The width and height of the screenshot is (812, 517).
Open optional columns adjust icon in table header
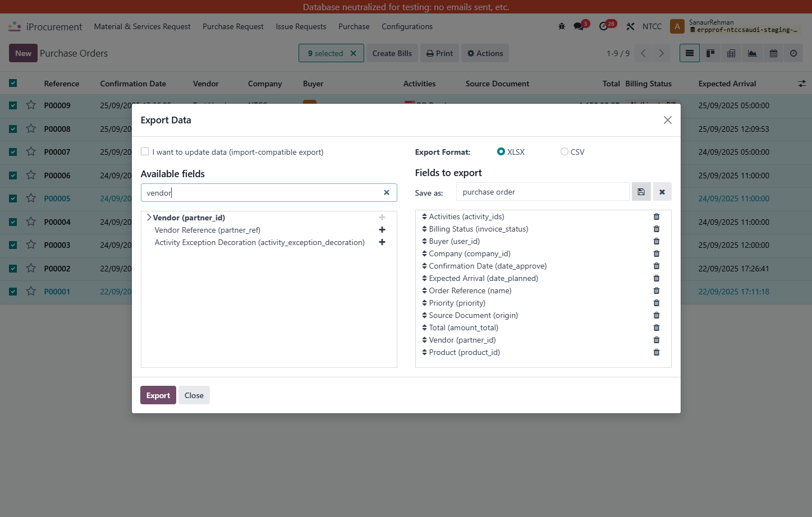[802, 84]
